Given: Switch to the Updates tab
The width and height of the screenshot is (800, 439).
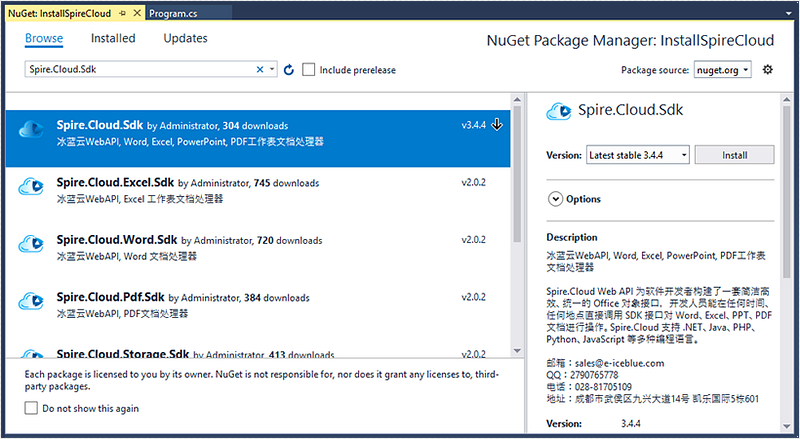Looking at the screenshot, I should [x=185, y=38].
